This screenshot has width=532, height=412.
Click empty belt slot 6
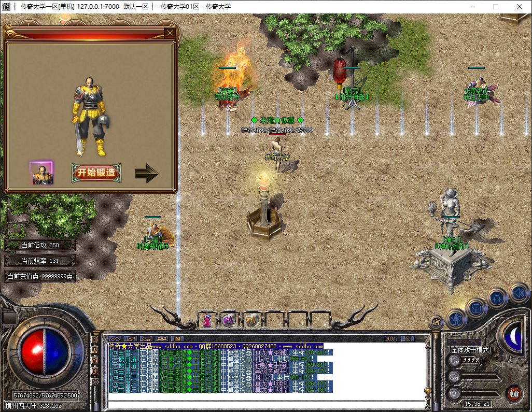[x=319, y=320]
